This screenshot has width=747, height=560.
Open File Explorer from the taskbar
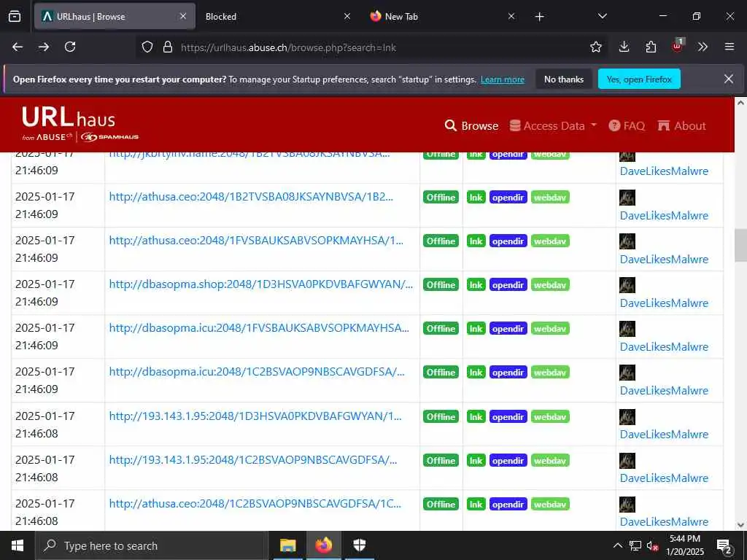[287, 545]
